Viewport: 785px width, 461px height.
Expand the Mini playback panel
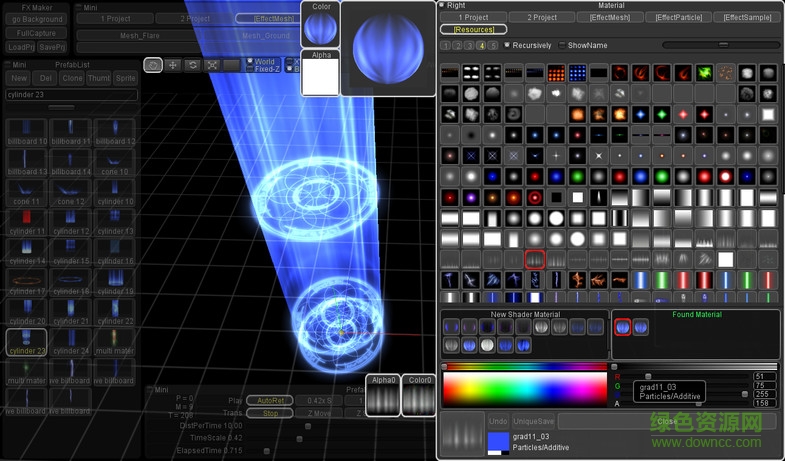click(150, 390)
